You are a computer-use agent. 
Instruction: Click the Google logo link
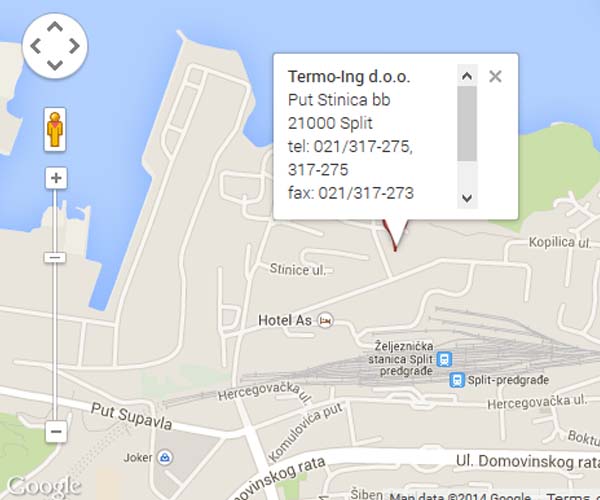[44, 487]
